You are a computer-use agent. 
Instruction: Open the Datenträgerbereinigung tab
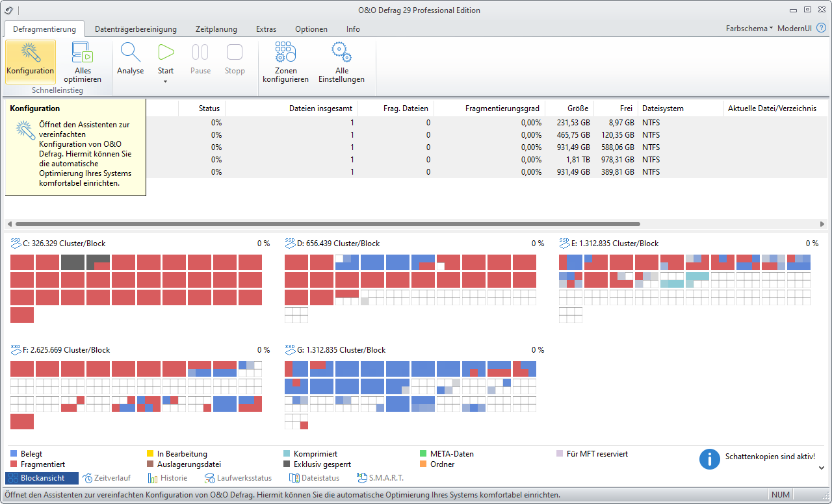click(136, 29)
